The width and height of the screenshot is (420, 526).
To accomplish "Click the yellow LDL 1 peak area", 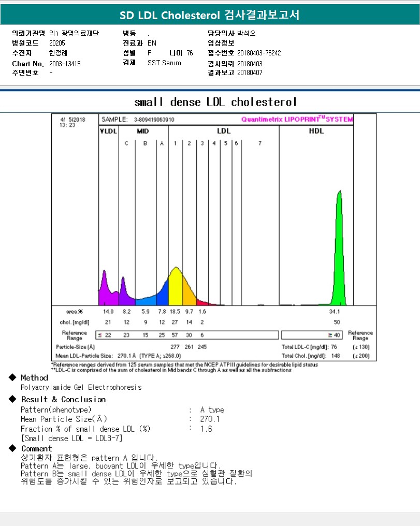I will [176, 287].
